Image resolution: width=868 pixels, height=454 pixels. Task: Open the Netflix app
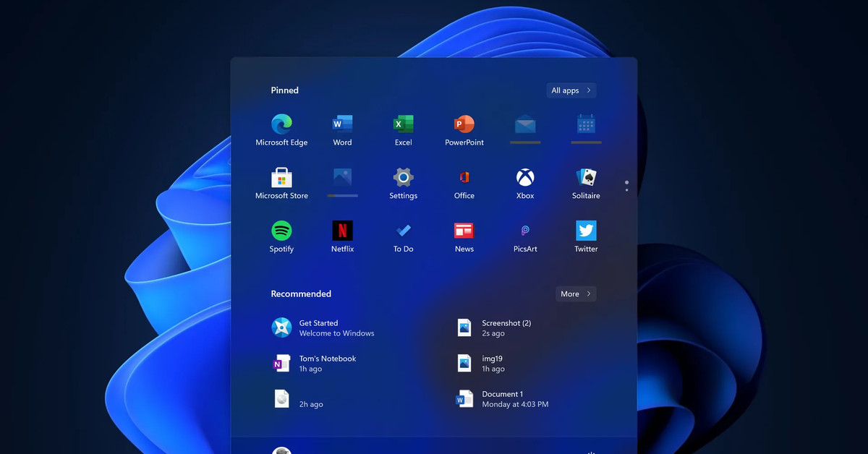(342, 237)
